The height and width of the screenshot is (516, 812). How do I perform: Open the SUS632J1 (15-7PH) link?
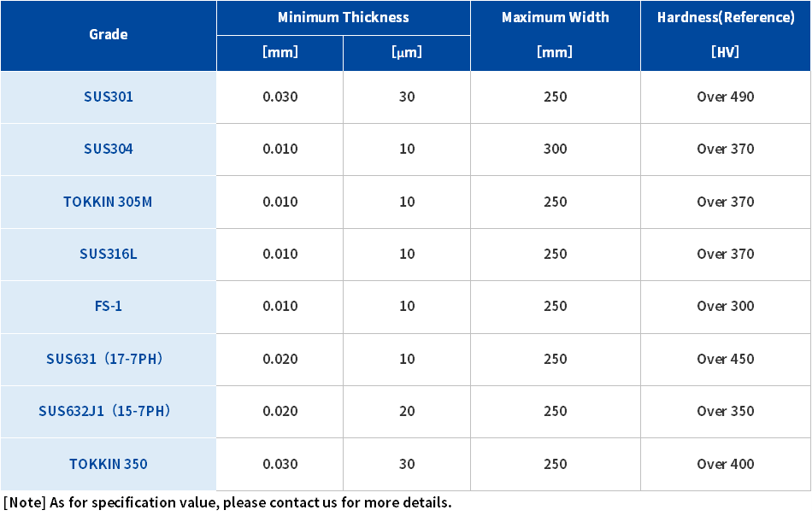pos(104,411)
